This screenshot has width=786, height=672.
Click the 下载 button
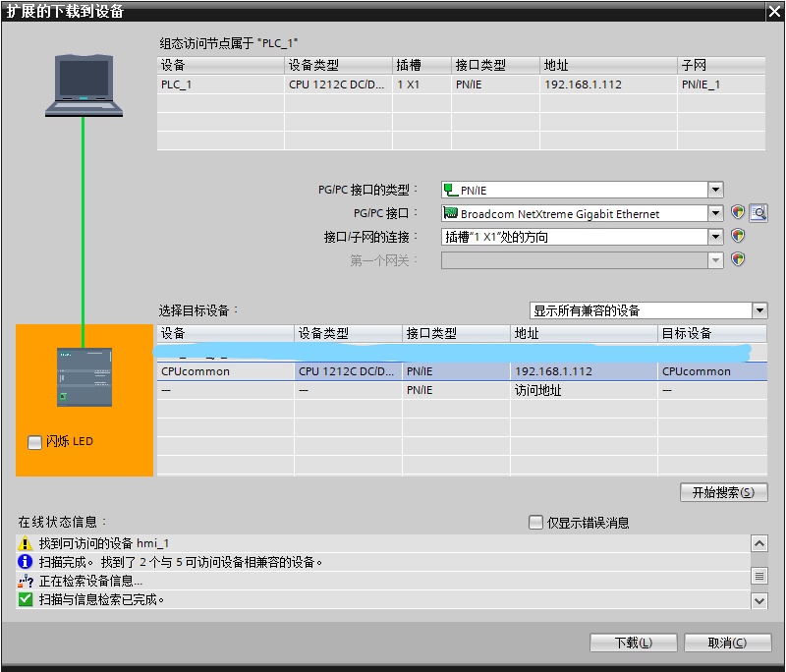tap(632, 642)
